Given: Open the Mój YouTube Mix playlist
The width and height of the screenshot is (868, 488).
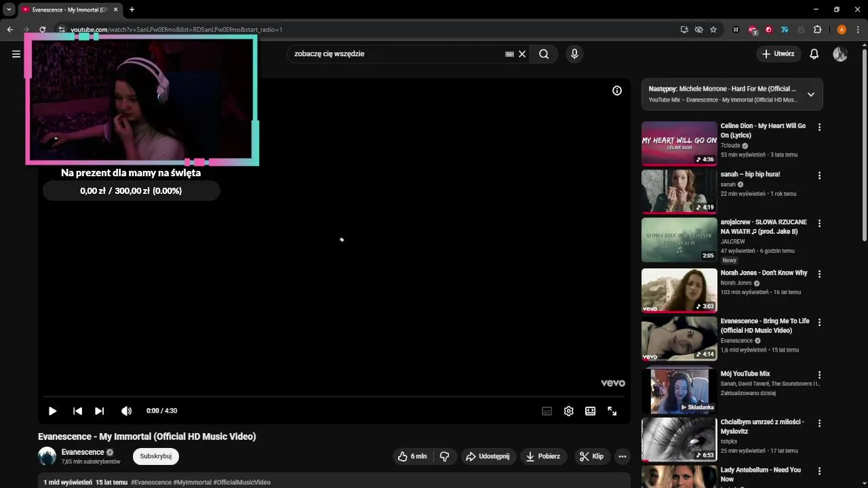Looking at the screenshot, I should click(745, 373).
